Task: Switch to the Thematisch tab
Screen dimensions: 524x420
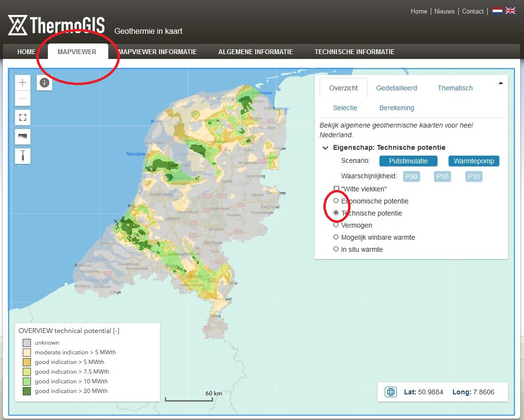Action: 455,88
